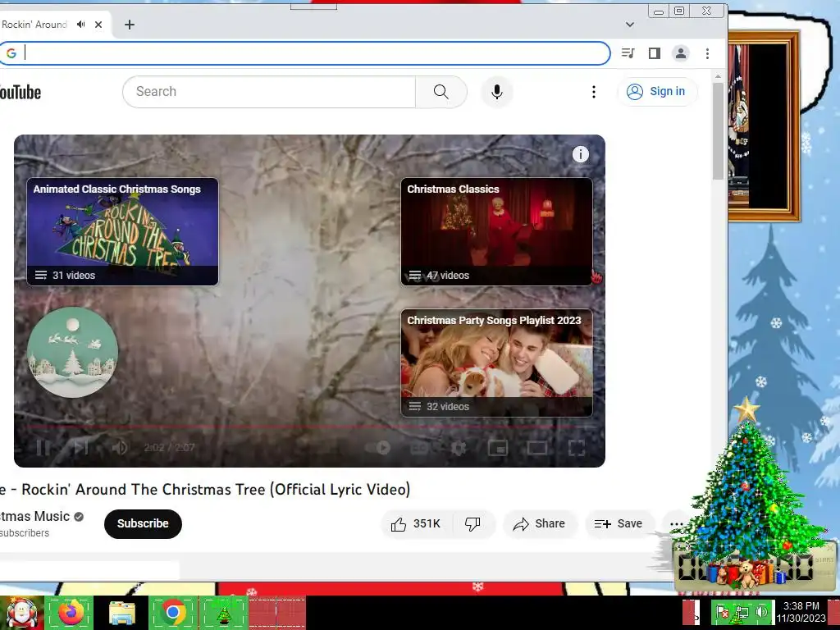Image resolution: width=840 pixels, height=630 pixels.
Task: Click the Sign in button
Action: coord(657,92)
